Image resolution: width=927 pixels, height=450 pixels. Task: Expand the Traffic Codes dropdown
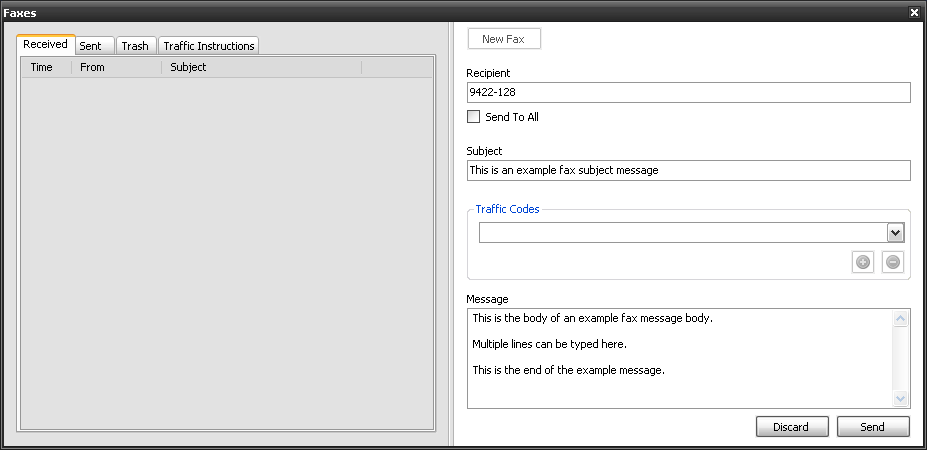coord(895,232)
